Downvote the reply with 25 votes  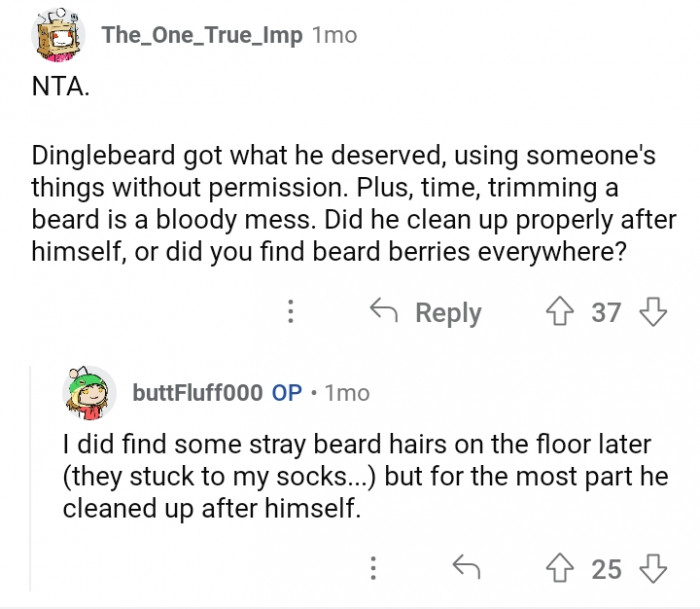click(653, 569)
